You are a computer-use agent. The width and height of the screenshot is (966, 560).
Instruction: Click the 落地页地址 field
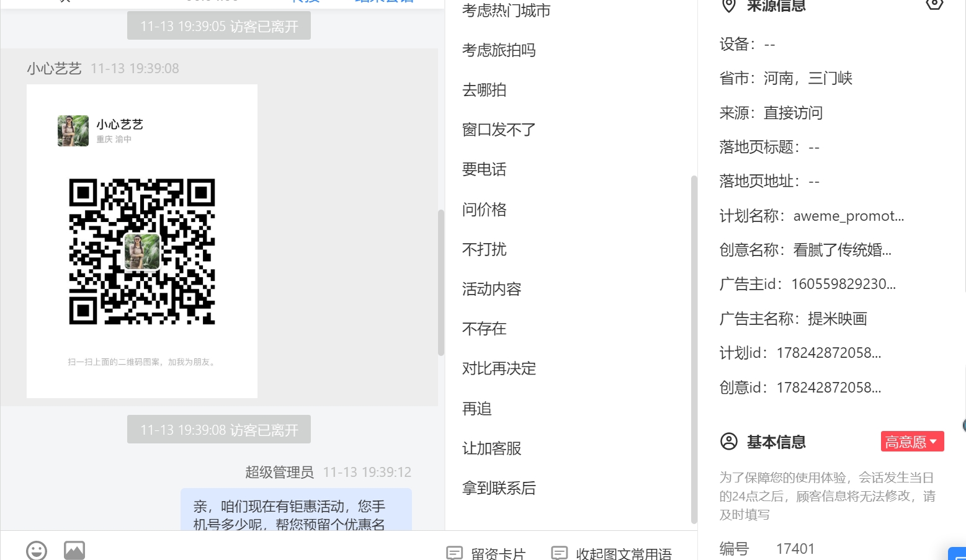pos(769,181)
